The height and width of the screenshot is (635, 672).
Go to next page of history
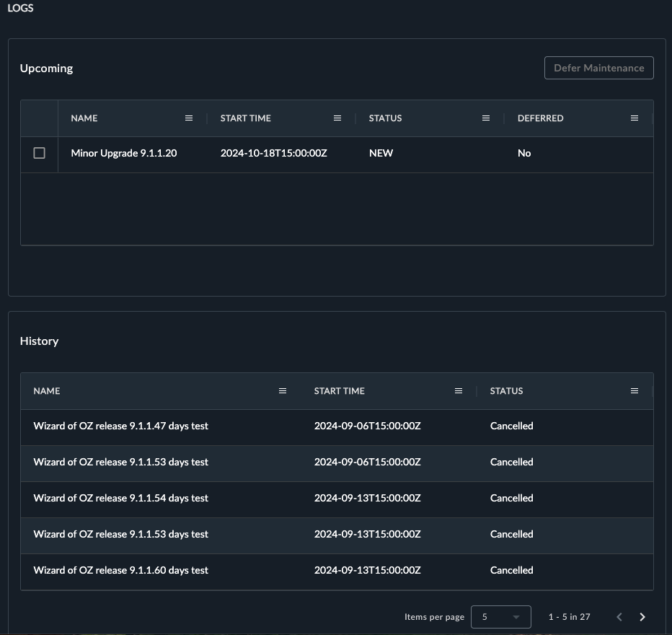click(x=642, y=617)
